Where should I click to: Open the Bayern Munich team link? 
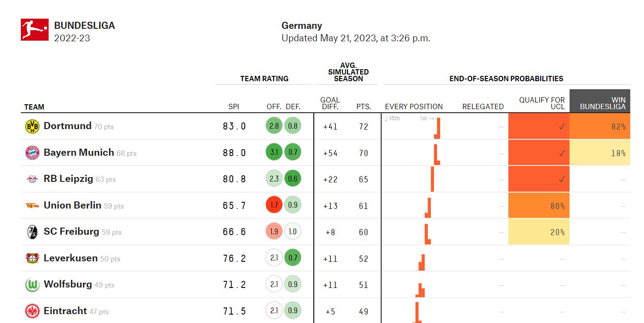[79, 153]
